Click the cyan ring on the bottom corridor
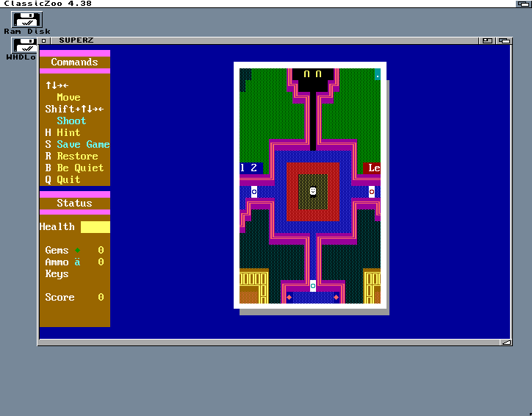The height and width of the screenshot is (416, 532). 313,286
